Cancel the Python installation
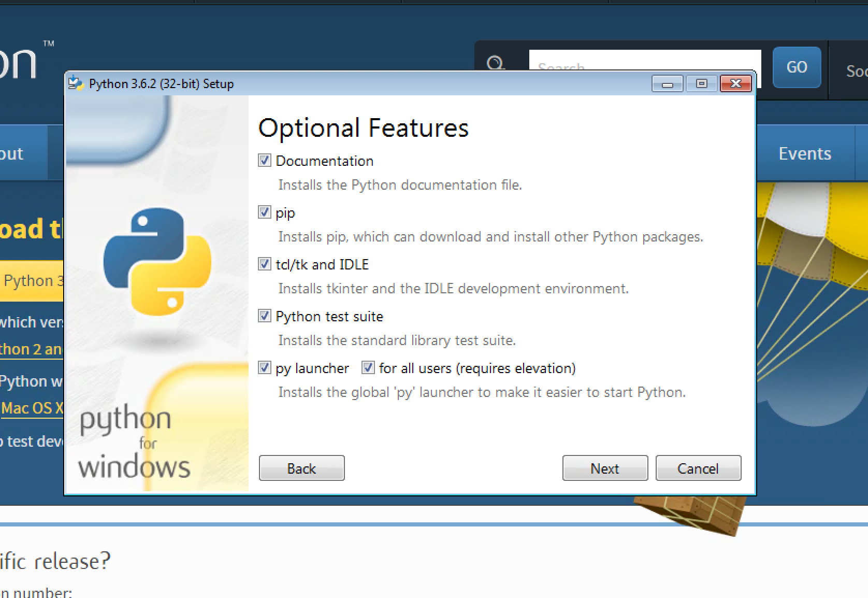 click(x=698, y=468)
